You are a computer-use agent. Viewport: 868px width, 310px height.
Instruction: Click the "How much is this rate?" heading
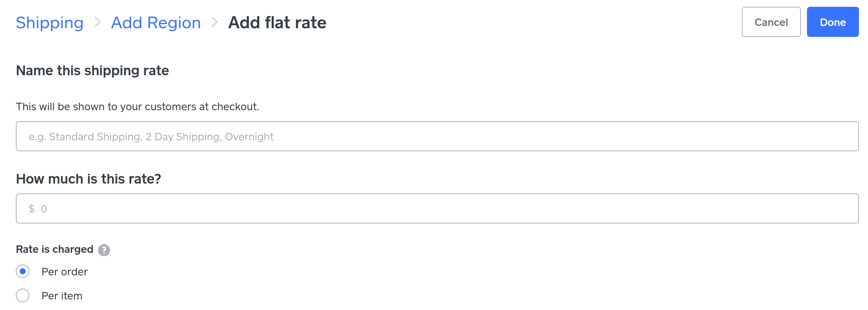click(x=89, y=179)
